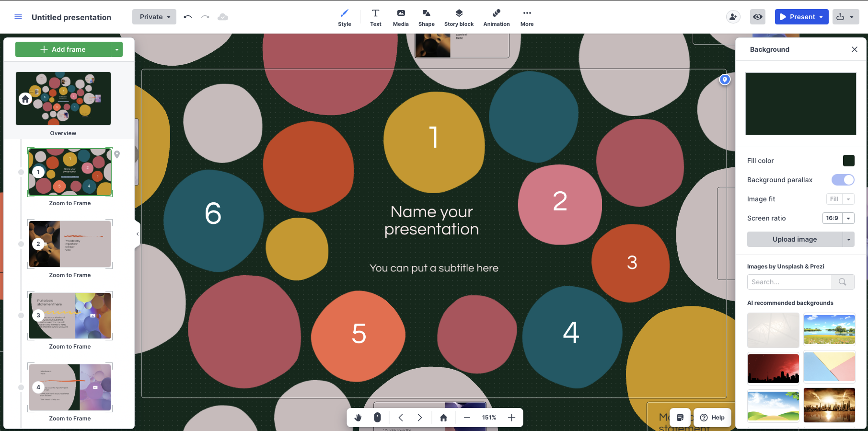The height and width of the screenshot is (431, 868).
Task: Open the Style menu
Action: (x=344, y=17)
